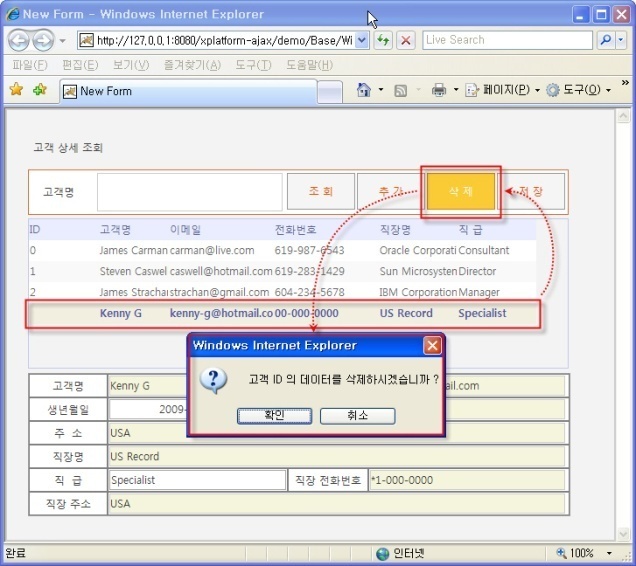The image size is (636, 566).
Task: Open the zoom level 100% dropdown
Action: [x=598, y=553]
